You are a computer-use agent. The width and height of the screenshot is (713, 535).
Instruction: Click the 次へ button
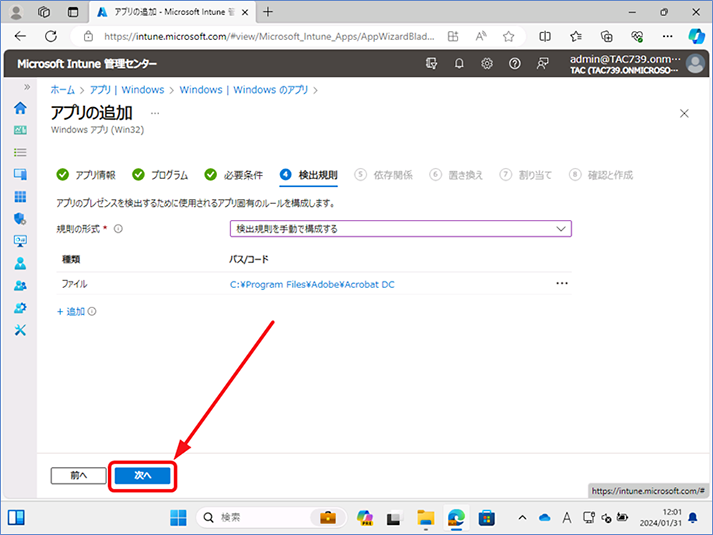142,475
